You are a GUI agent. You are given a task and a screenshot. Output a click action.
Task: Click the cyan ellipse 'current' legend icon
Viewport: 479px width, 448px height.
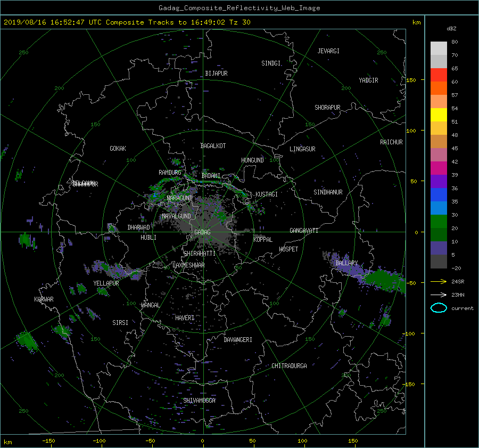[439, 308]
